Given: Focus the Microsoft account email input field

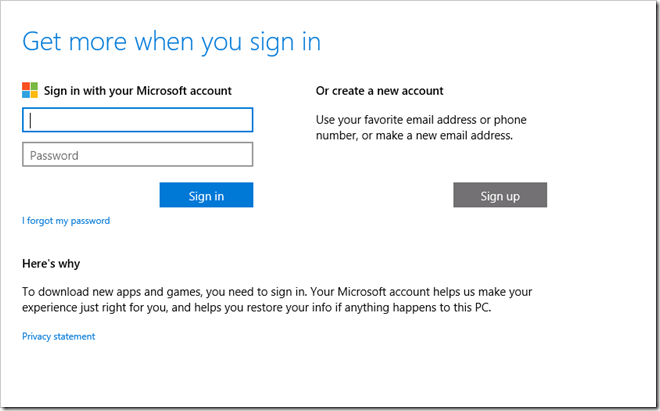Looking at the screenshot, I should point(137,120).
